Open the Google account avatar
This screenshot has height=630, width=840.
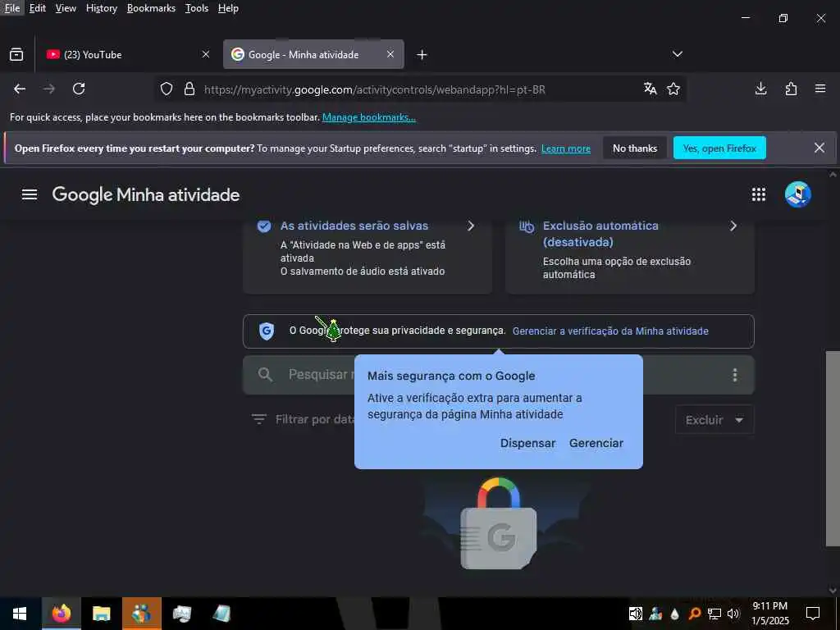(797, 194)
